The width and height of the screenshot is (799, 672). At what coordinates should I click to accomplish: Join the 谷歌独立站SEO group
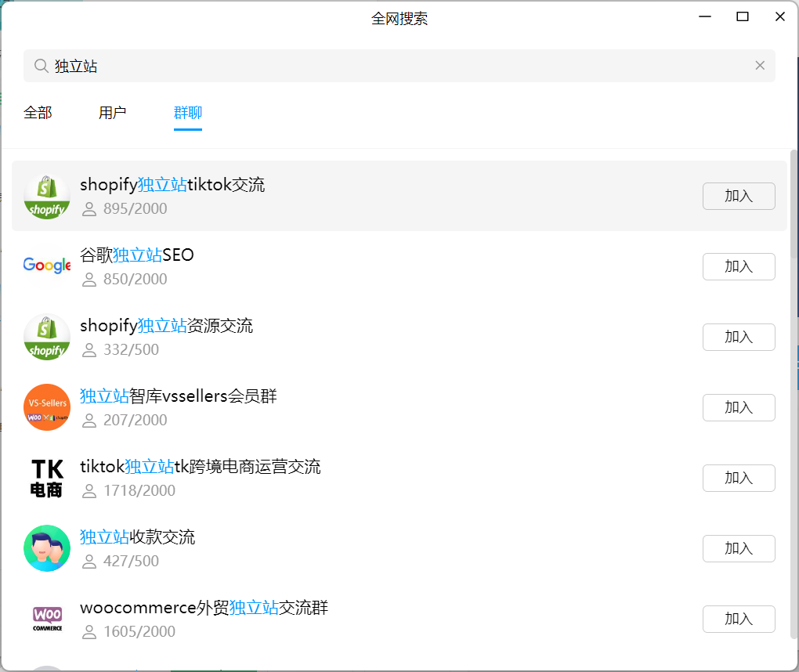(x=738, y=266)
